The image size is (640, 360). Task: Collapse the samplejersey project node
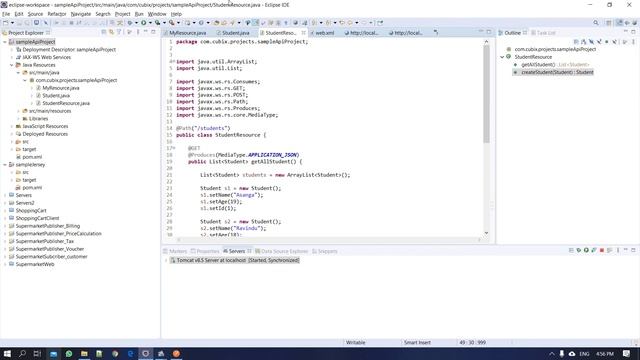[4, 165]
